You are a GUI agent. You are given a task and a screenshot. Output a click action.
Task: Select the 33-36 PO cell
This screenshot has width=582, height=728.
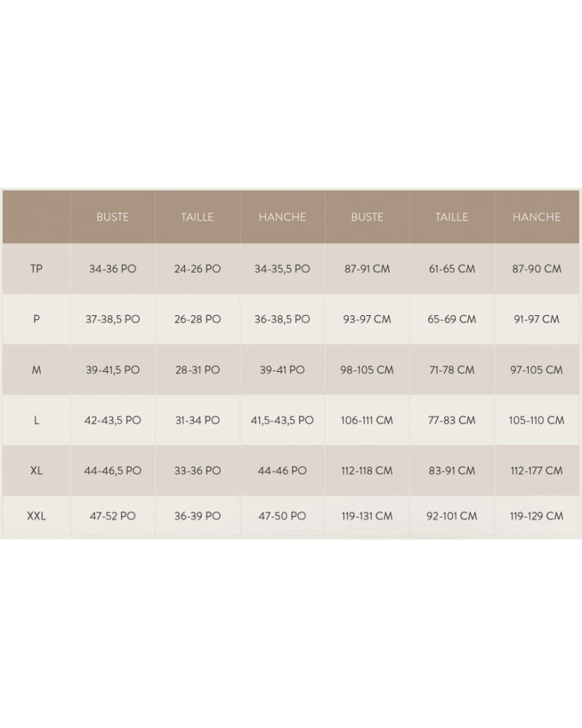pos(197,470)
